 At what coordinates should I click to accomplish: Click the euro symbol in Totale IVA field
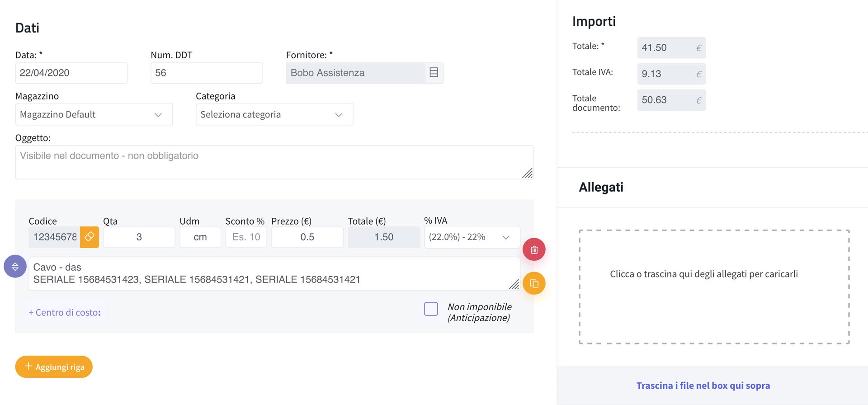[698, 74]
